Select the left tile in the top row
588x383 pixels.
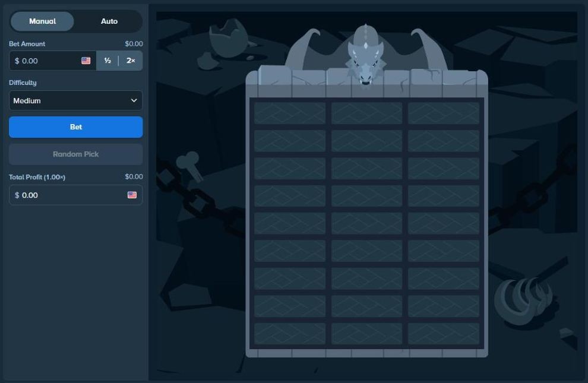290,113
